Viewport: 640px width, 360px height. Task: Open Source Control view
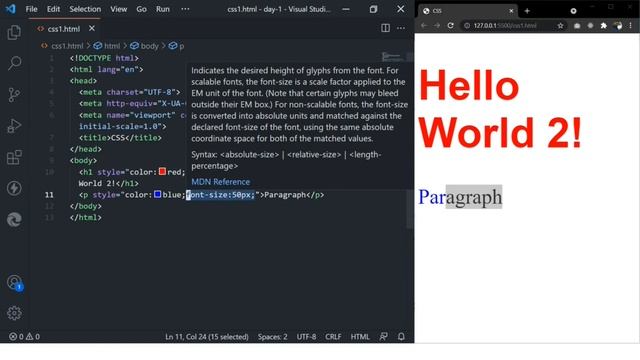(14, 95)
